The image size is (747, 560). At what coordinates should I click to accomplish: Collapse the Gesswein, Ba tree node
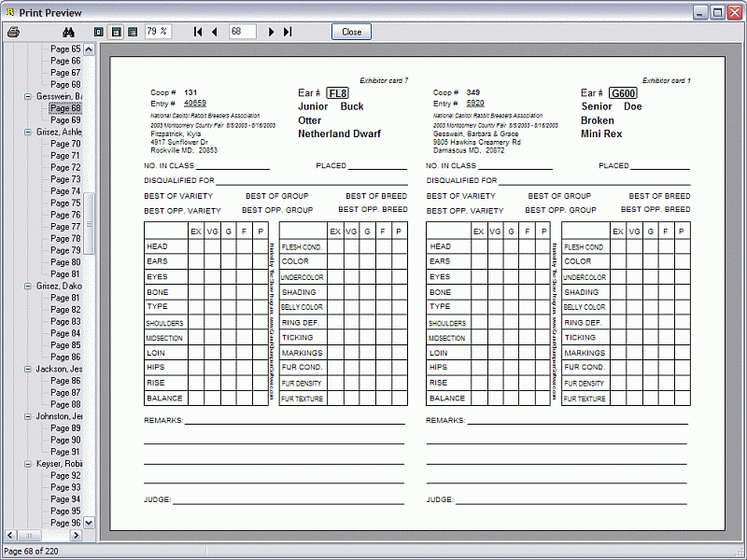coord(28,96)
